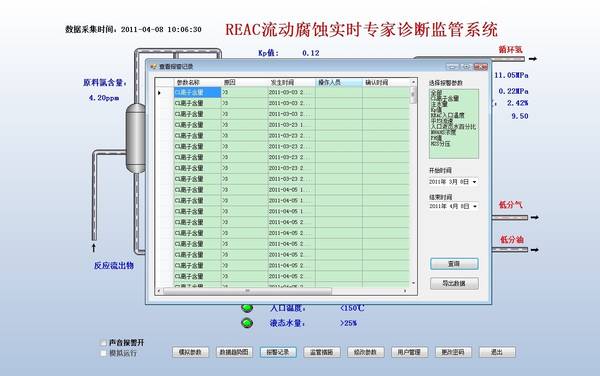Click the green indicator beside 入口温度

tap(247, 308)
